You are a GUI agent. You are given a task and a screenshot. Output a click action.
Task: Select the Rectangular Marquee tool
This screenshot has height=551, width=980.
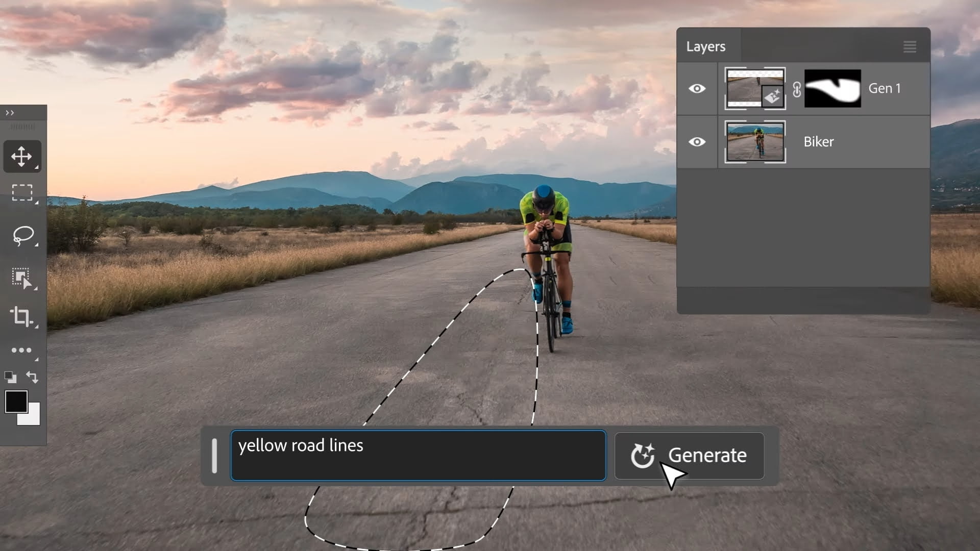[x=22, y=193]
